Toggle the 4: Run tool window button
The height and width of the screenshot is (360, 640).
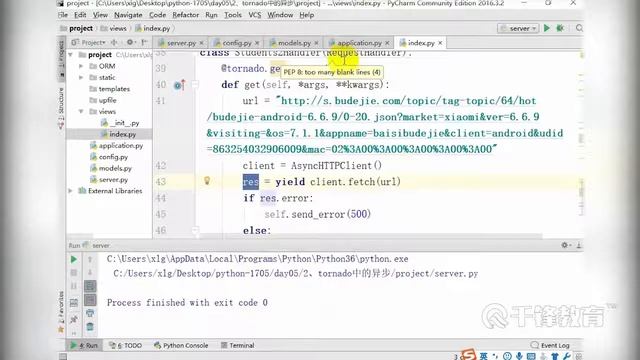coord(84,345)
